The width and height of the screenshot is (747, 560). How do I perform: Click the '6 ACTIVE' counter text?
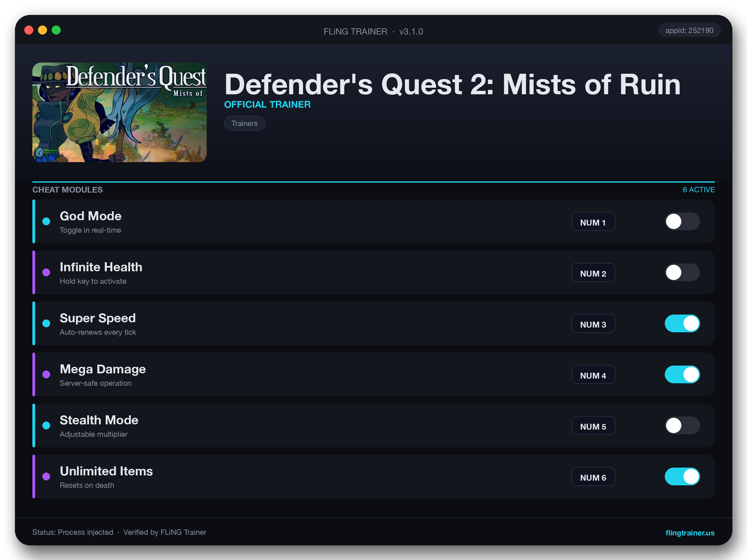pyautogui.click(x=698, y=190)
